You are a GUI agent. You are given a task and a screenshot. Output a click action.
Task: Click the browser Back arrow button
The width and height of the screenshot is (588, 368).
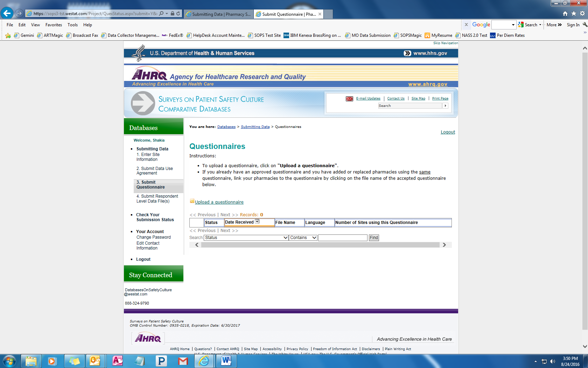coord(7,13)
